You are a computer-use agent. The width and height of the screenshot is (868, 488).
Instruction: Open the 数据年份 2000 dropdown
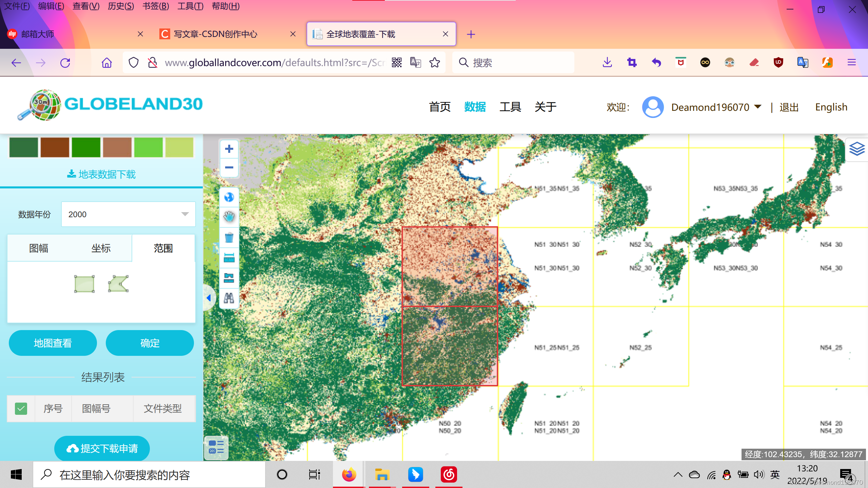click(128, 214)
